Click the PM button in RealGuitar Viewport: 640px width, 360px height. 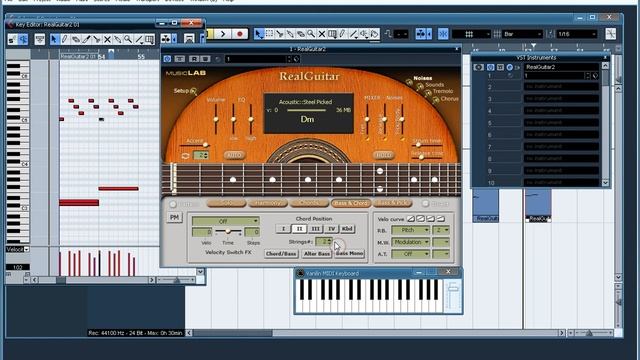pyautogui.click(x=174, y=217)
